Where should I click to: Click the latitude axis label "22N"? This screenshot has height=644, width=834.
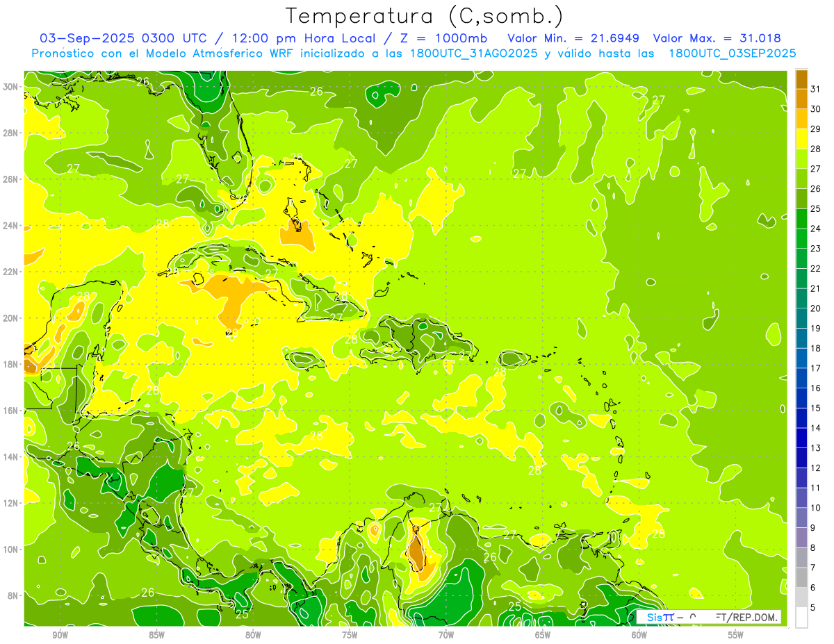click(x=10, y=272)
